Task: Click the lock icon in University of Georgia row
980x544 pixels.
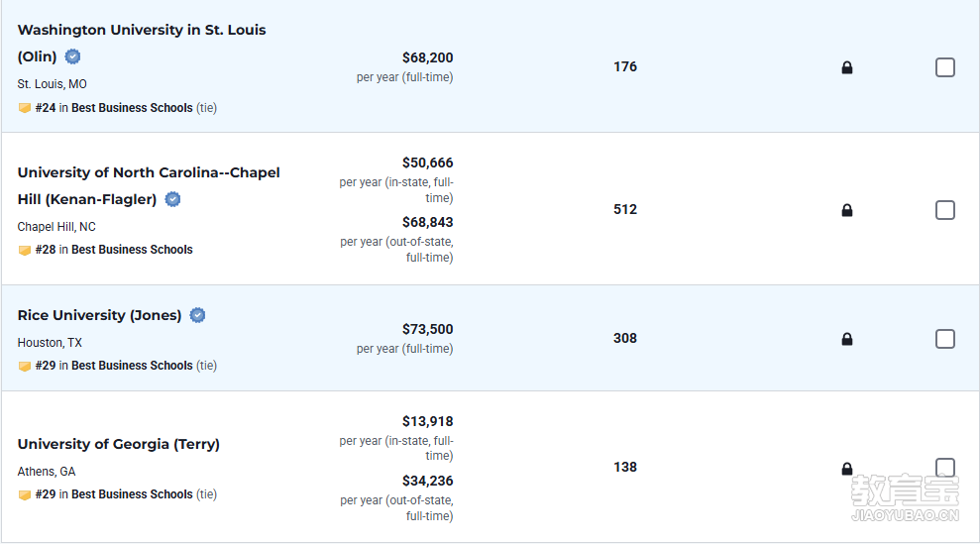Action: pyautogui.click(x=847, y=469)
